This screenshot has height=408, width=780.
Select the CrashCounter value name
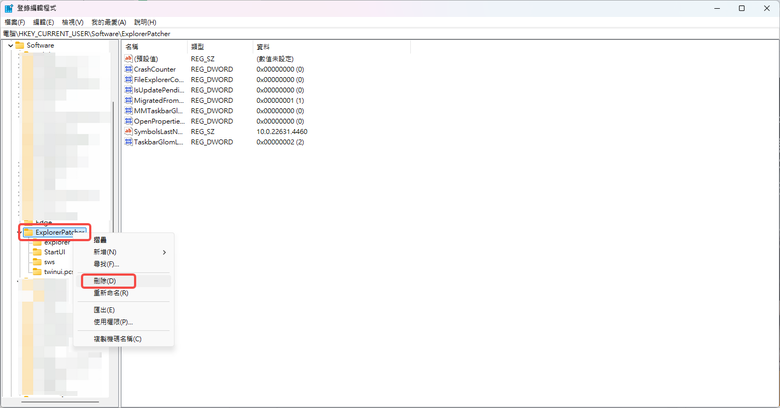(x=155, y=69)
